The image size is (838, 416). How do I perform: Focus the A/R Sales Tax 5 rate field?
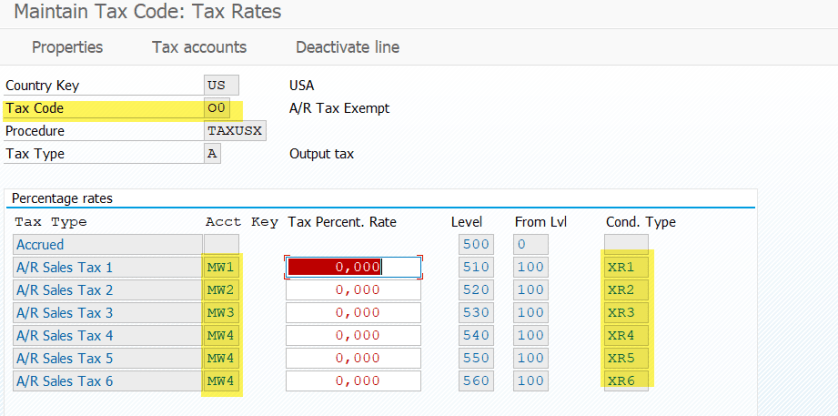tap(354, 358)
